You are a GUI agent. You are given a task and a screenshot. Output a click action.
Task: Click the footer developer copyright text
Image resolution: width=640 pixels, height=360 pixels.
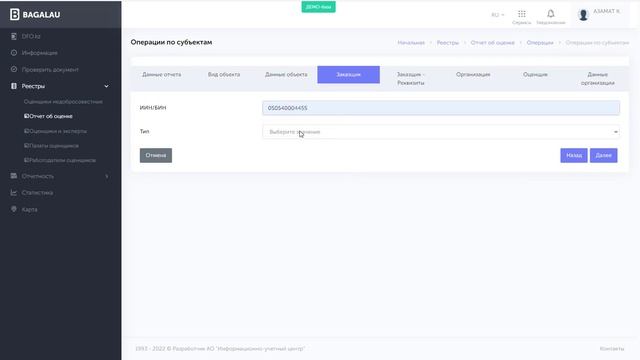click(x=220, y=349)
